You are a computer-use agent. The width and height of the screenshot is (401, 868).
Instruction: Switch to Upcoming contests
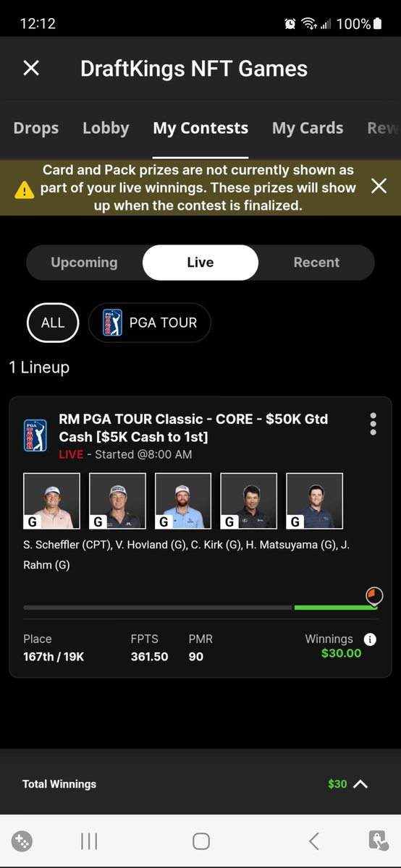click(x=84, y=263)
